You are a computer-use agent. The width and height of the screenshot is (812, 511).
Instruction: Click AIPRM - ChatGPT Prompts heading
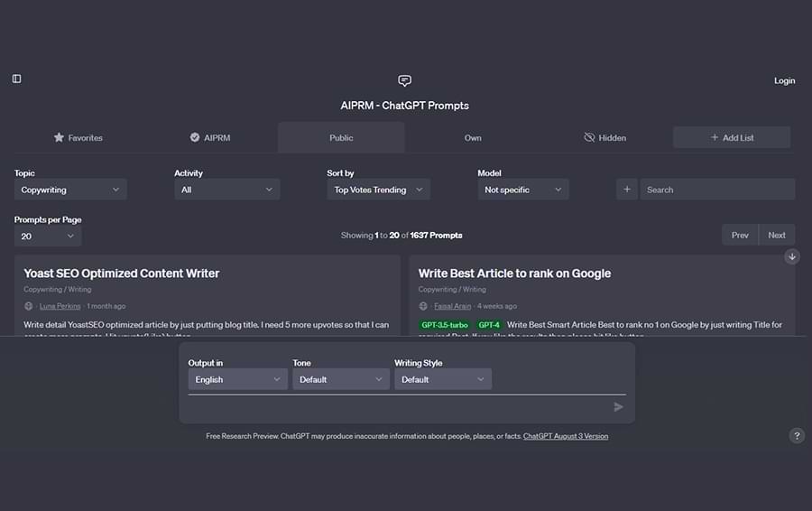(404, 106)
